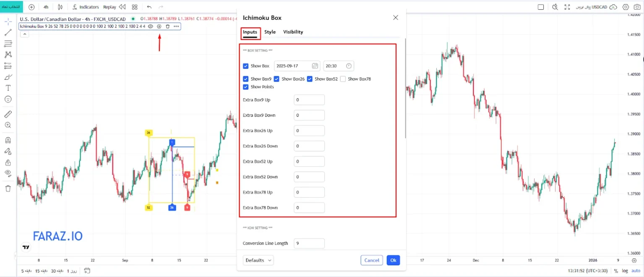The height and width of the screenshot is (277, 644).
Task: Cancel the Ichimoku Box settings dialog
Action: (371, 260)
